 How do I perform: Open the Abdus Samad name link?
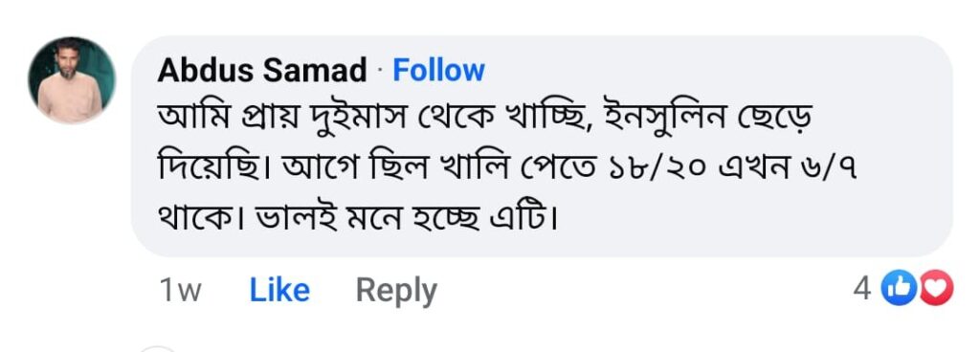click(x=262, y=70)
